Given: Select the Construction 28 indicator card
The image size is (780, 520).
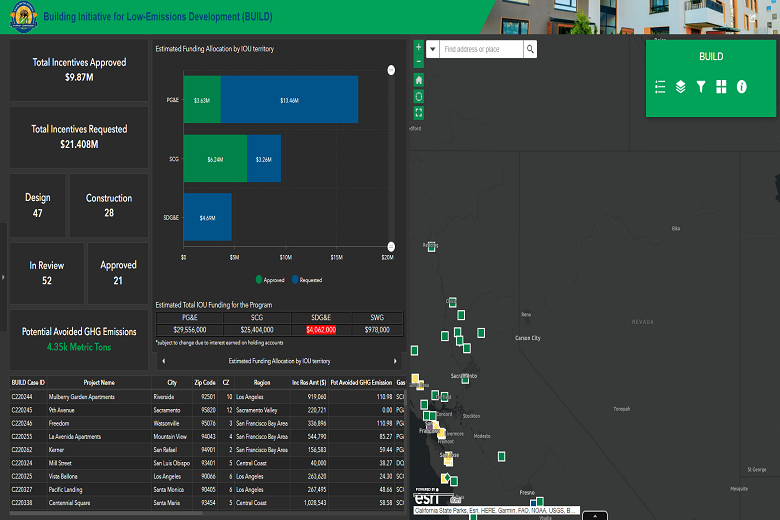Looking at the screenshot, I should tap(109, 205).
